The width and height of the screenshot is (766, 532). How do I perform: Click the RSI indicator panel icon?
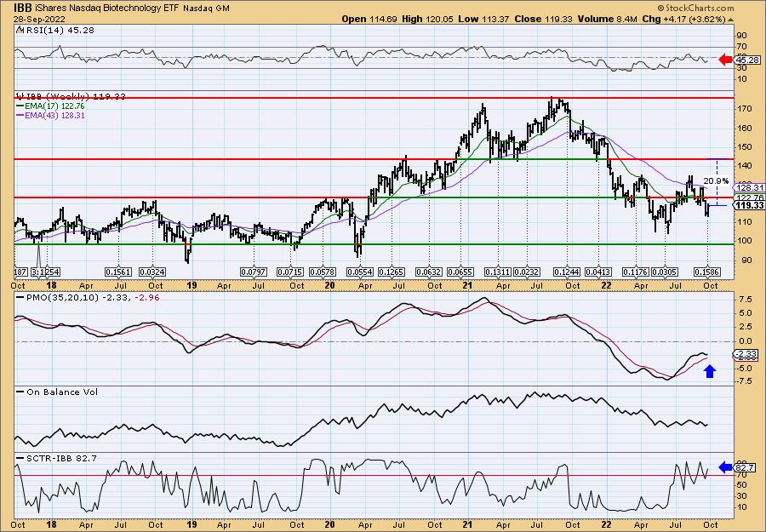pyautogui.click(x=20, y=30)
